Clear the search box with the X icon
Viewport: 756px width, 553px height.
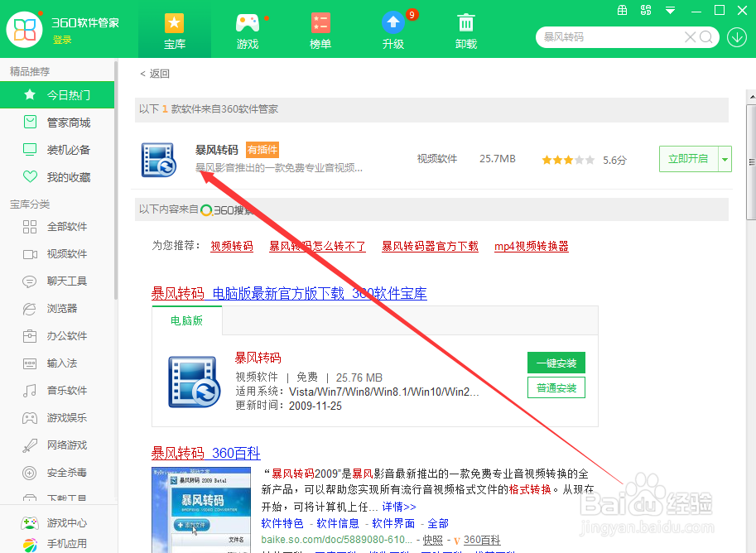691,37
